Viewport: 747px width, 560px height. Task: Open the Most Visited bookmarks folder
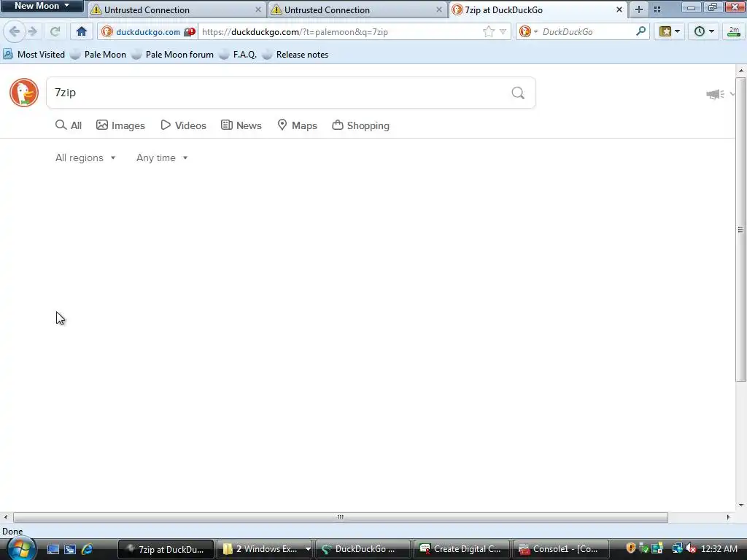[x=34, y=54]
